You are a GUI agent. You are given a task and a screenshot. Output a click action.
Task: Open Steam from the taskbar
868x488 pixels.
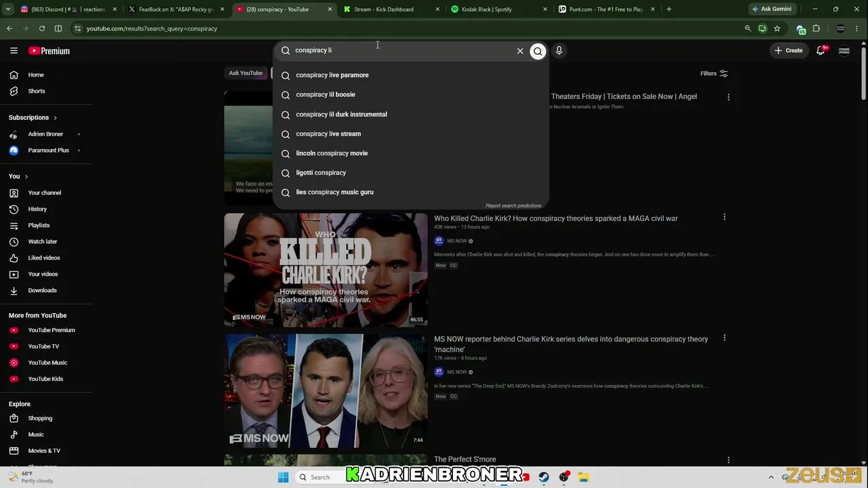(544, 477)
